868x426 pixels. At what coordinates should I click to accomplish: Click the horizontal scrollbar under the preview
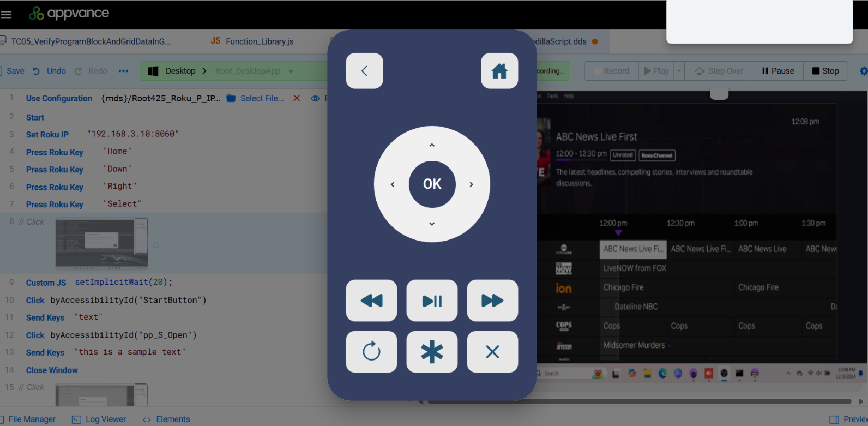pos(639,401)
